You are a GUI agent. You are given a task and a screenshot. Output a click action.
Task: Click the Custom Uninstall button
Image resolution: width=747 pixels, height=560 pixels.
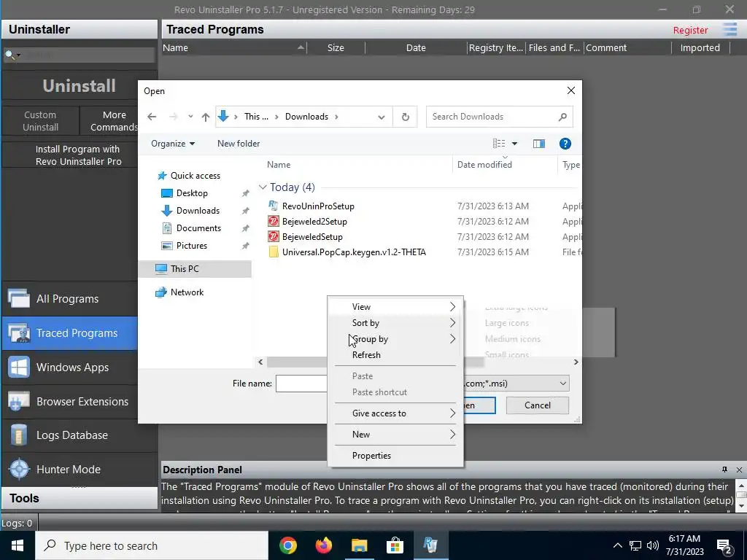click(41, 121)
